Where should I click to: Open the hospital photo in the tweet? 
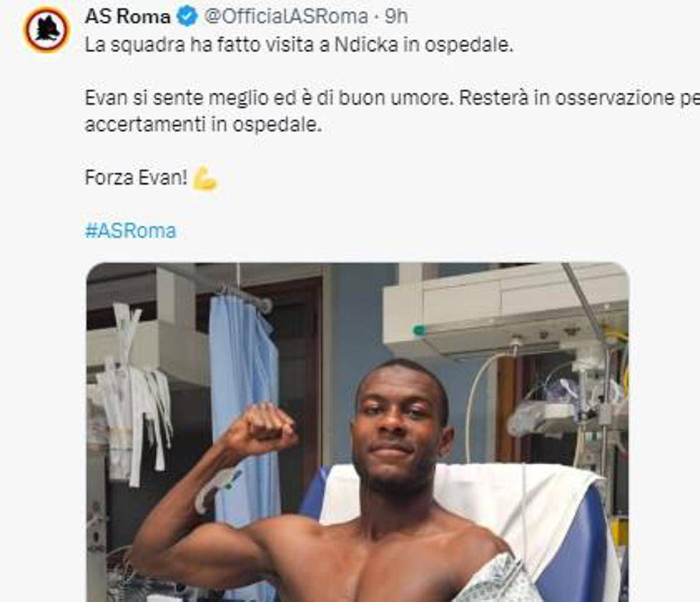click(x=358, y=432)
